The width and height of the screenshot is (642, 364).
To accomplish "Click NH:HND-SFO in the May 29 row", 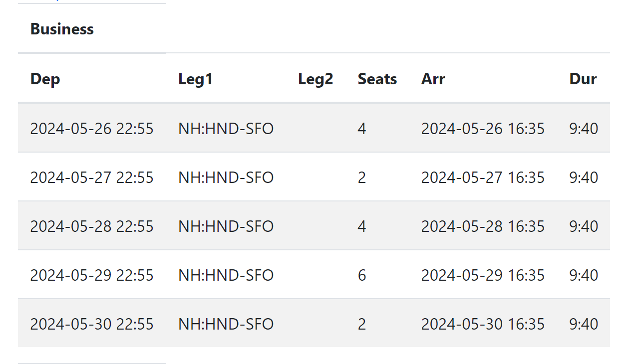I will coord(226,275).
